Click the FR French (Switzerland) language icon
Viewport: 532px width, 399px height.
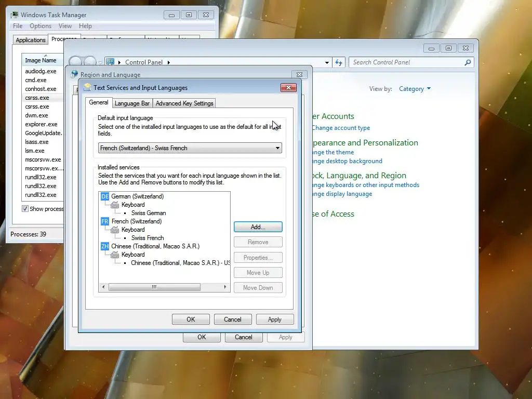tap(105, 221)
